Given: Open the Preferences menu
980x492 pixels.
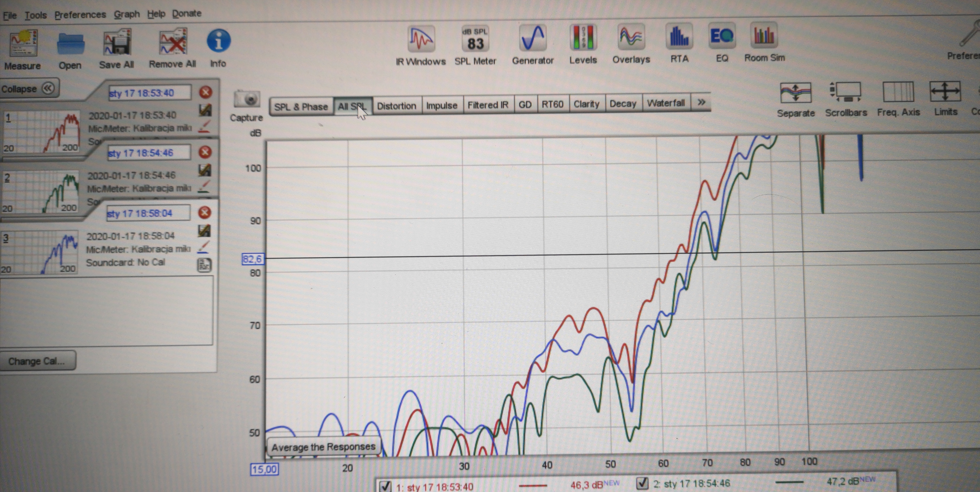Looking at the screenshot, I should tap(80, 15).
